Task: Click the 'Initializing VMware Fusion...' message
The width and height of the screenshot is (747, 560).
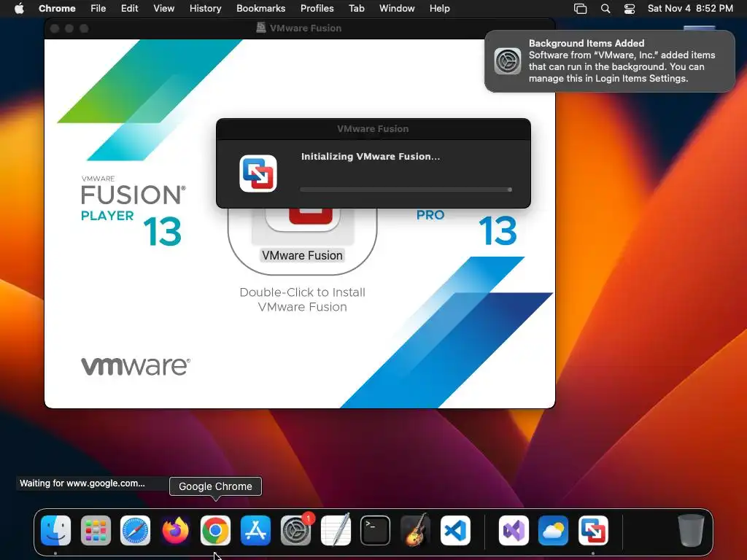Action: [371, 157]
